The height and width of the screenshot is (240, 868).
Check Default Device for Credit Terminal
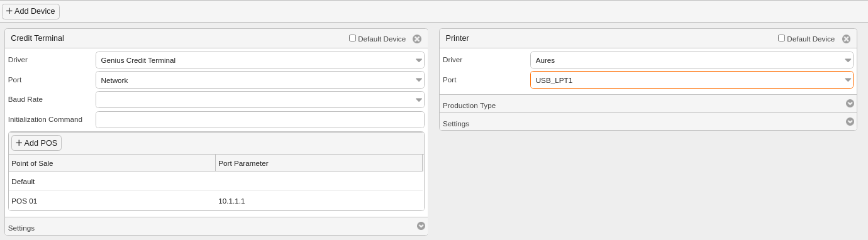tap(352, 38)
